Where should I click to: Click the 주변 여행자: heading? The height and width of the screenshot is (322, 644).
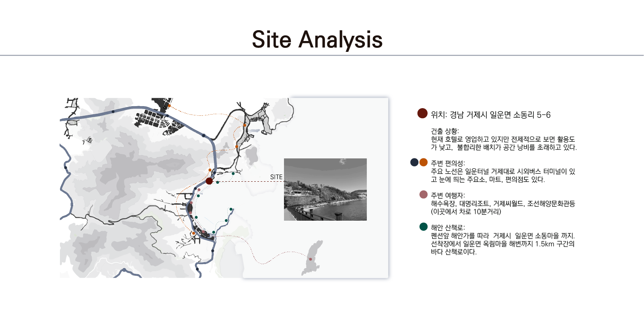tap(448, 195)
